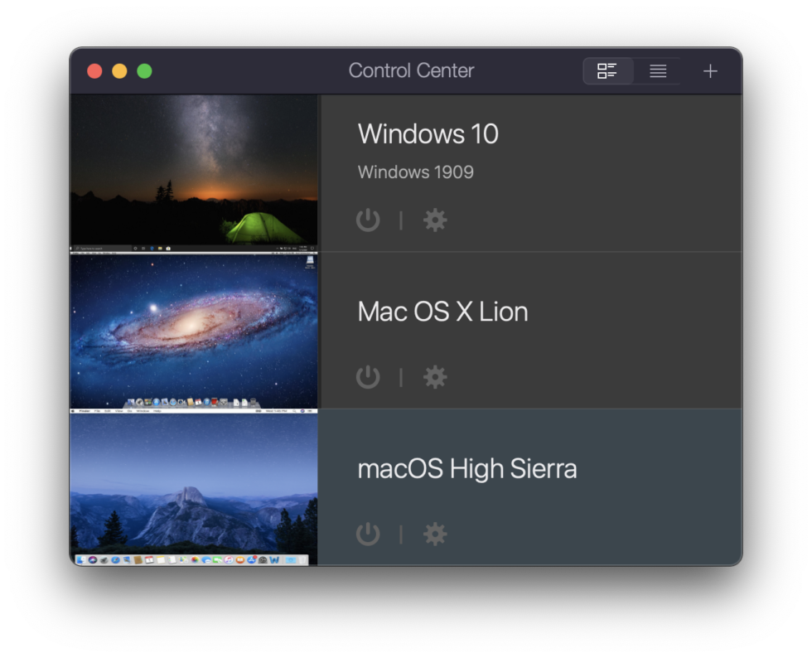
Task: Zoom the window using the green button
Action: tap(144, 71)
